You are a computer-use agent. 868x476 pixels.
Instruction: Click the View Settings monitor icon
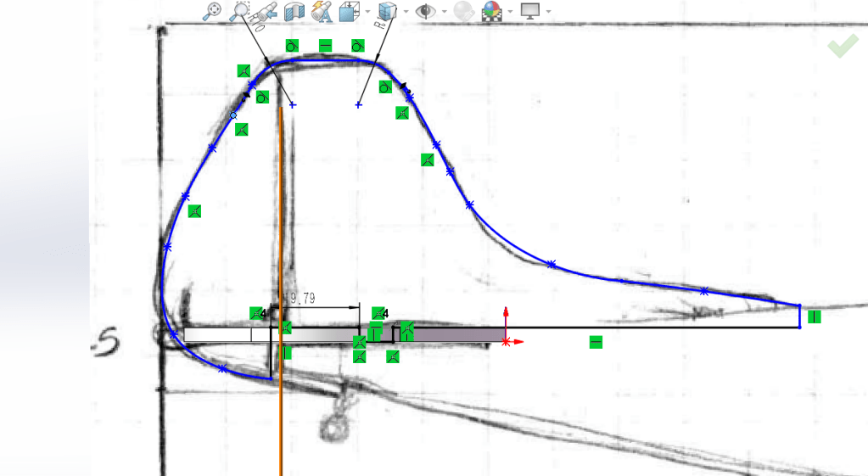[x=530, y=11]
